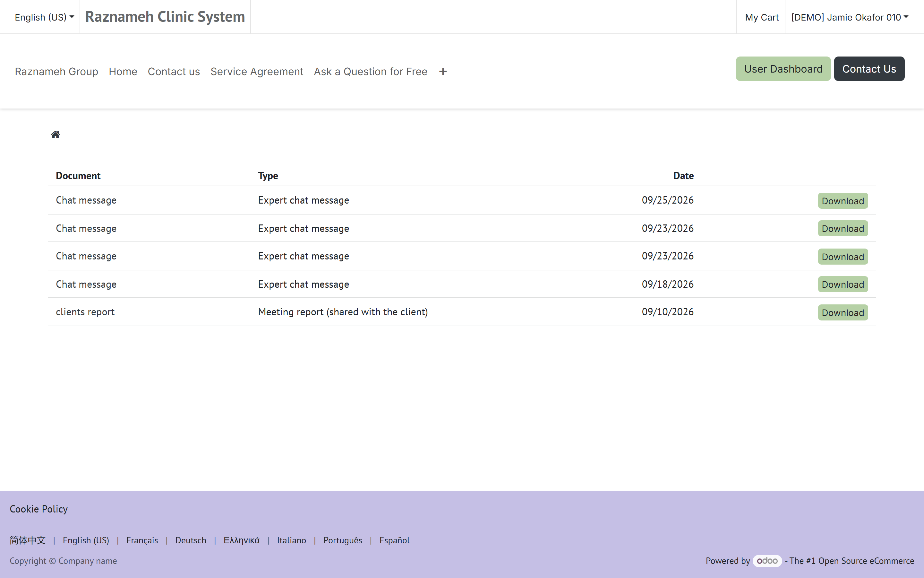This screenshot has height=578, width=924.
Task: Click the Date column header
Action: (683, 175)
